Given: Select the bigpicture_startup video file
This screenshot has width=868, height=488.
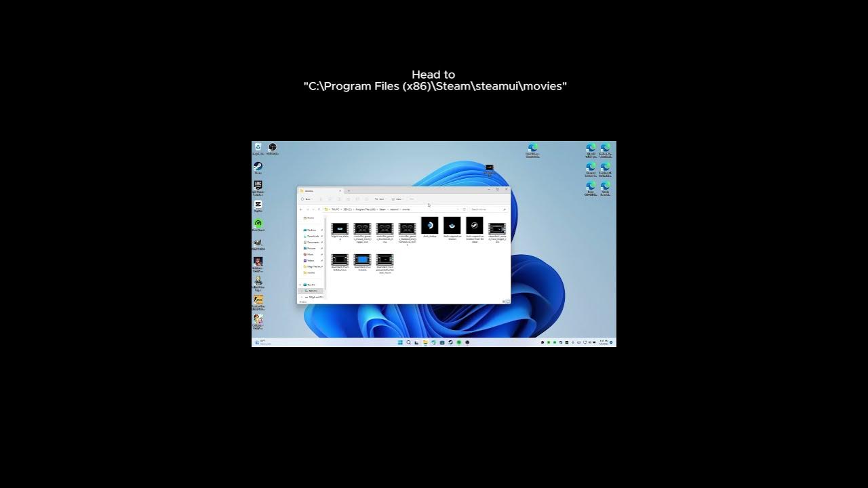Looking at the screenshot, I should coord(340,231).
